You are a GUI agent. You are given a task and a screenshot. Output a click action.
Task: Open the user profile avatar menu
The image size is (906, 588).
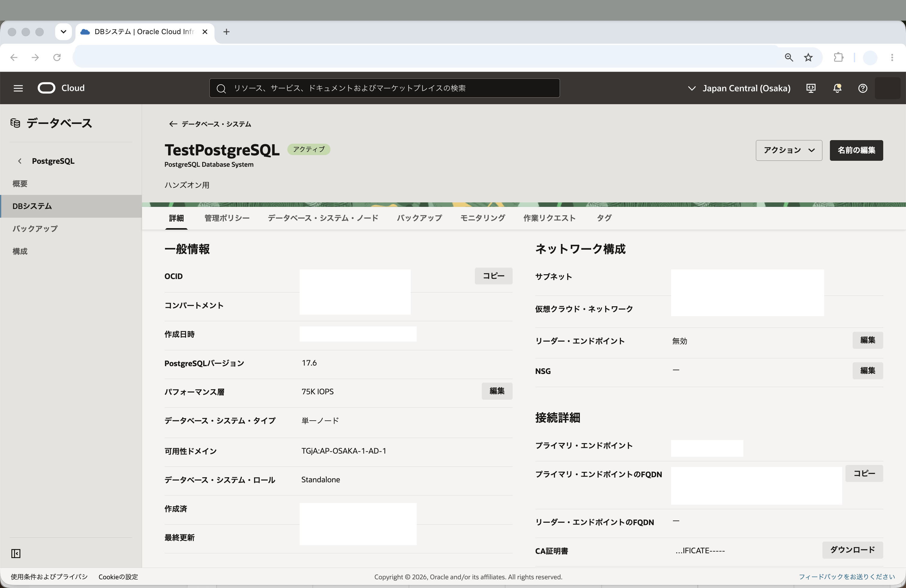(887, 88)
